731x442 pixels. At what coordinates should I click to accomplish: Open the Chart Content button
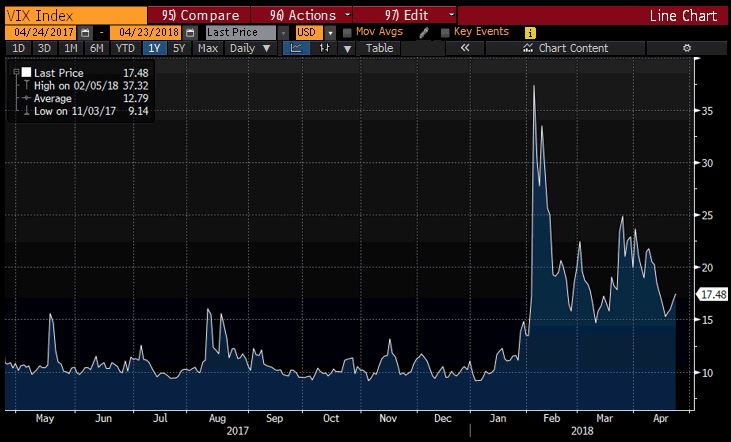pos(565,48)
